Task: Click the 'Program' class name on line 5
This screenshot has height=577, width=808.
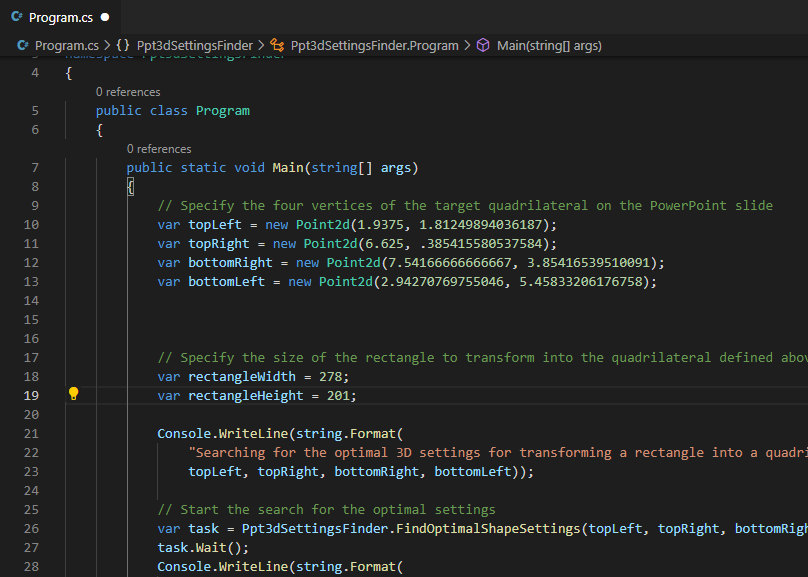Action: coord(223,111)
